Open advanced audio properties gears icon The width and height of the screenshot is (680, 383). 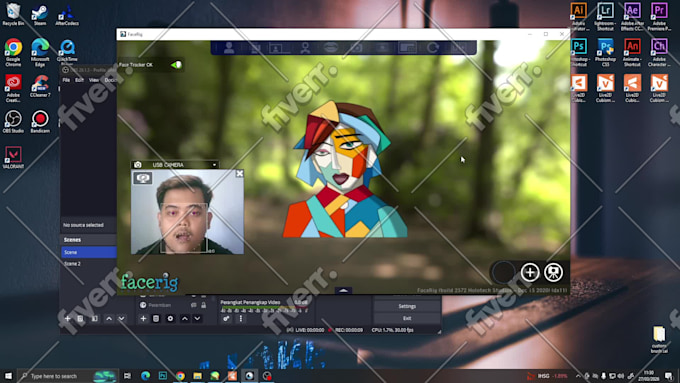226,319
